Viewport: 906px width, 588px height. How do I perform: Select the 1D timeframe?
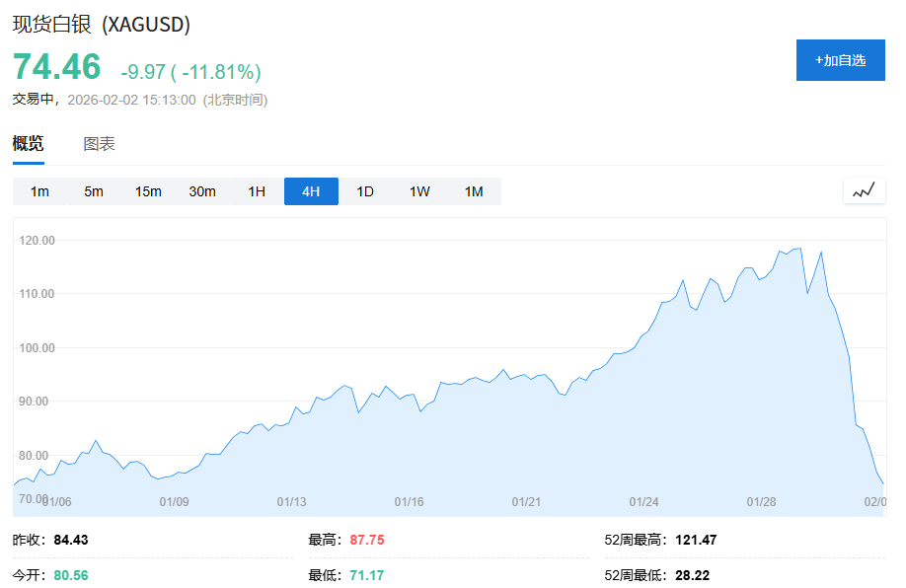coord(365,191)
